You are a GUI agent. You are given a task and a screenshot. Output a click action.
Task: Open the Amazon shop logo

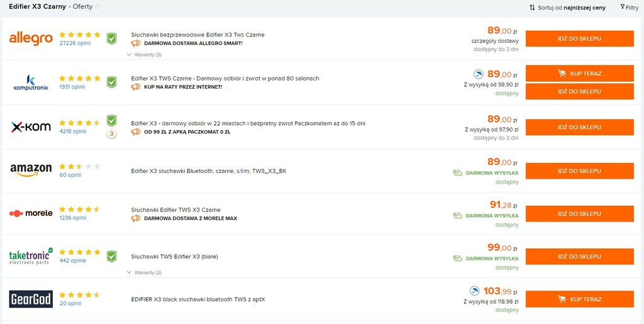tap(31, 170)
